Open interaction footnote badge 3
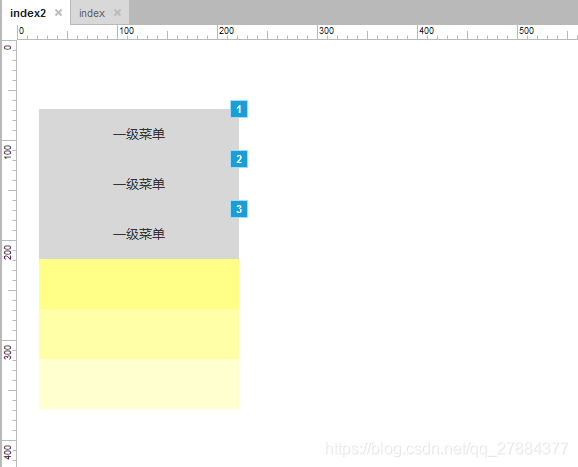Image resolution: width=578 pixels, height=467 pixels. tap(239, 209)
